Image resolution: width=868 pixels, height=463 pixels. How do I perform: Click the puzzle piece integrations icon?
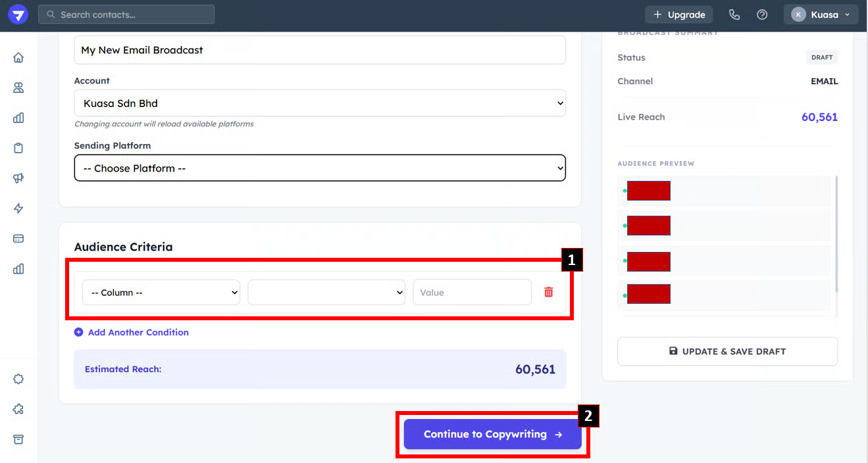pos(18,409)
